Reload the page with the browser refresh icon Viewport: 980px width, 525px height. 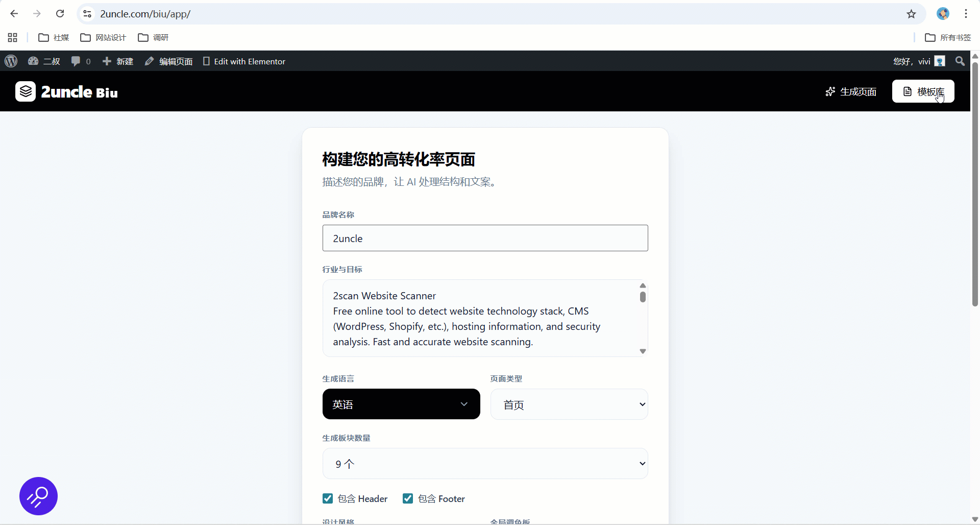pyautogui.click(x=60, y=14)
